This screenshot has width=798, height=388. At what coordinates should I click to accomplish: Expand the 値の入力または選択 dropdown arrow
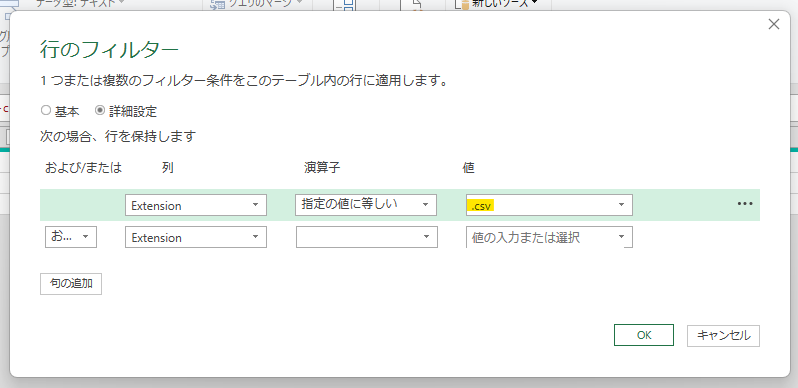(621, 237)
